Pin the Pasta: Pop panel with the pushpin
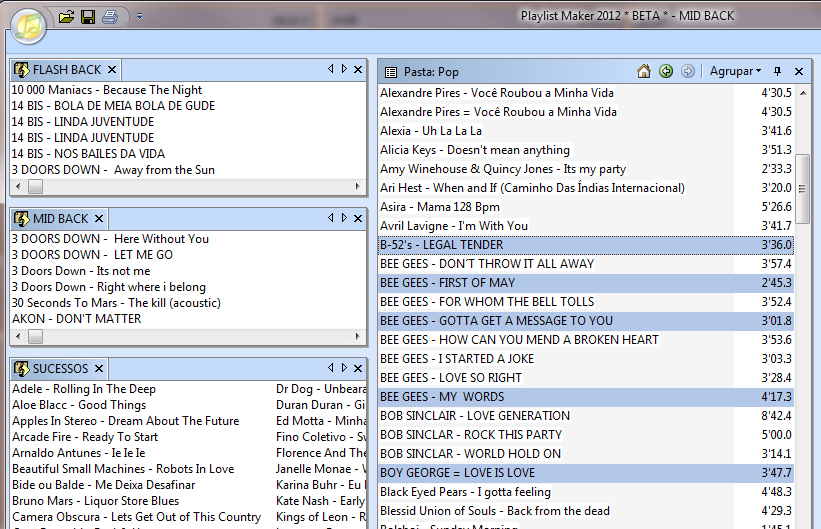 coord(778,71)
